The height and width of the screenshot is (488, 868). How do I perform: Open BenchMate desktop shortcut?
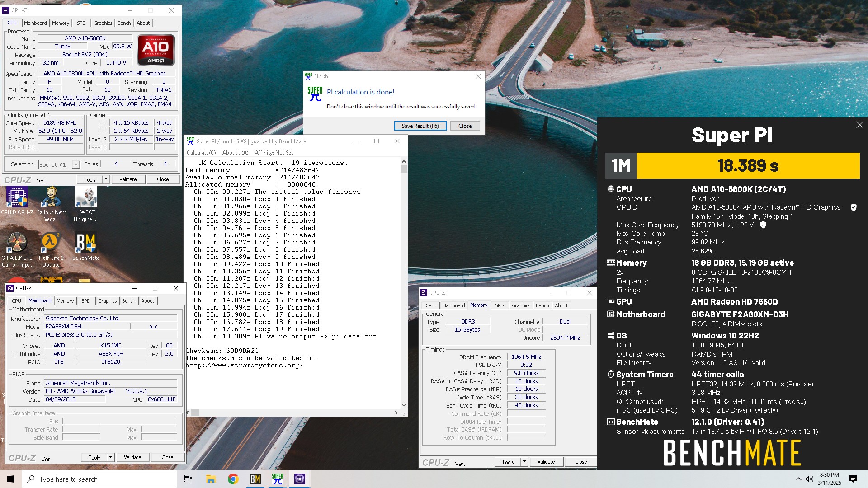pyautogui.click(x=85, y=247)
